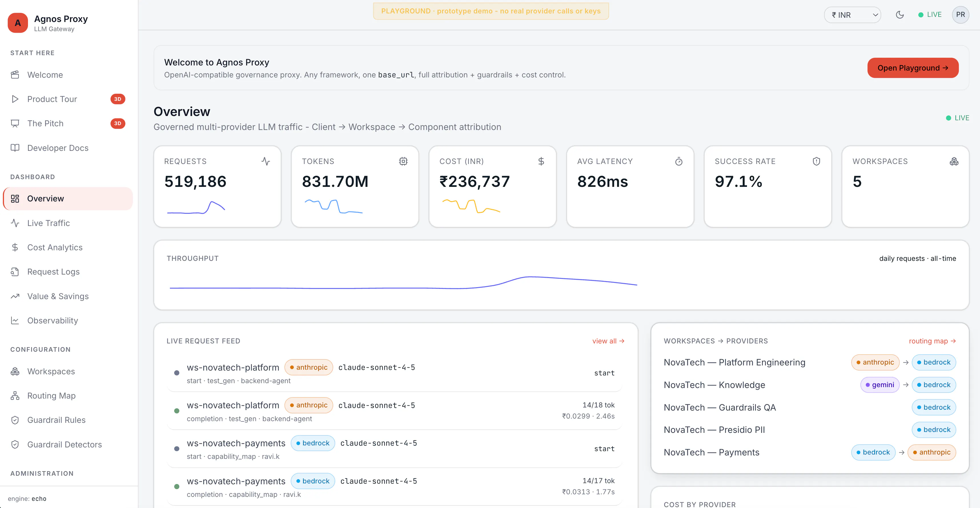Click the LIVE status indicator in top bar

(930, 15)
